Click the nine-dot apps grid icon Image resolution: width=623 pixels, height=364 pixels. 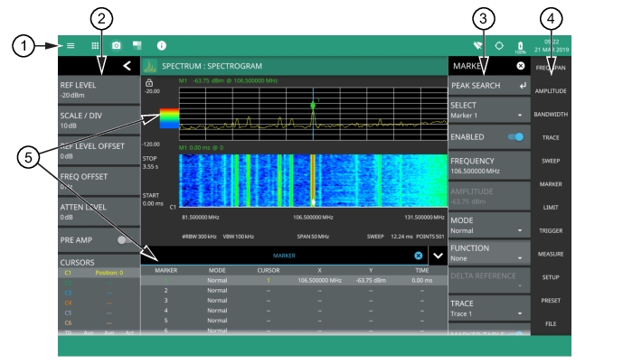(x=95, y=44)
